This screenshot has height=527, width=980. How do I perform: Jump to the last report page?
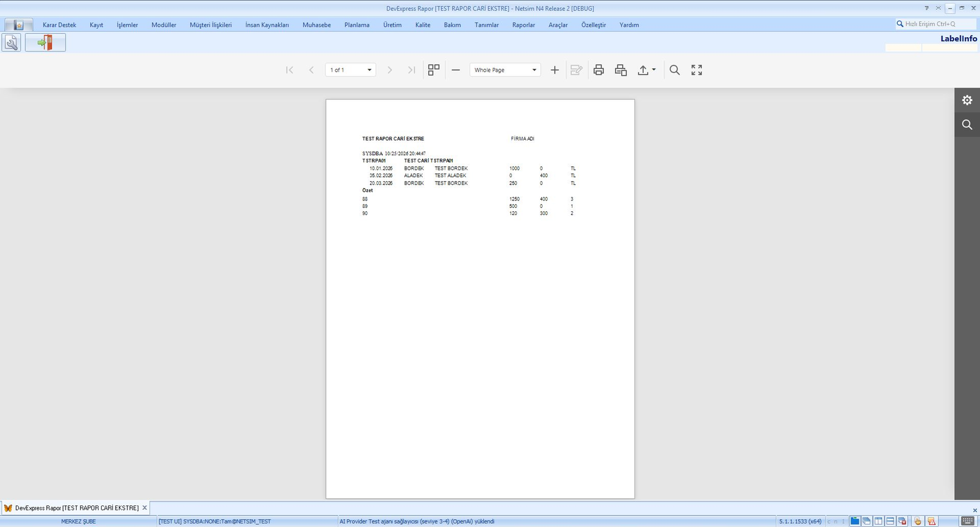412,70
